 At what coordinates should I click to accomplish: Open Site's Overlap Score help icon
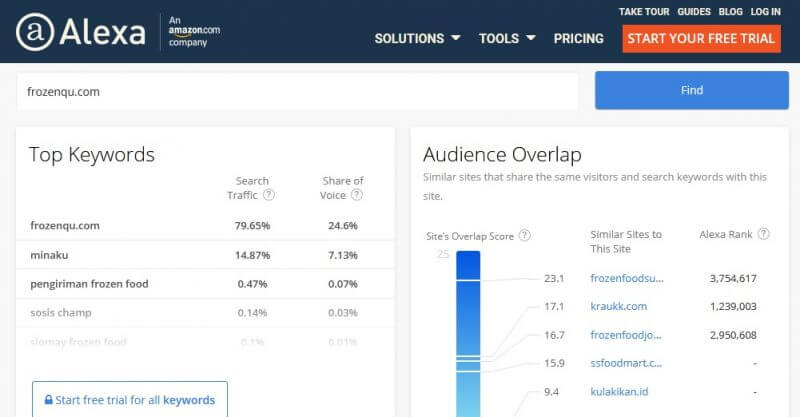click(524, 235)
